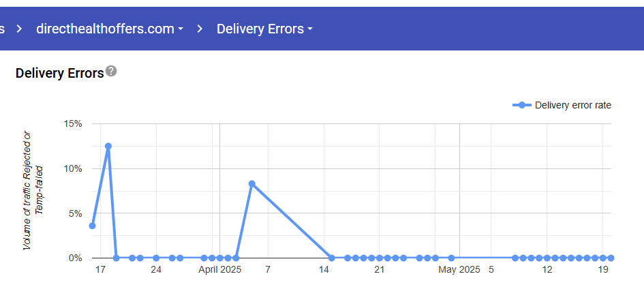Click the legend marker for Delivery error rate

(522, 105)
